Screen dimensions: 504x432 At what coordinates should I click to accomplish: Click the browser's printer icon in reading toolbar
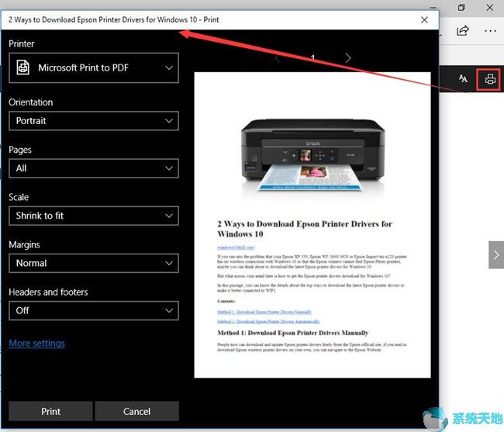tap(490, 79)
